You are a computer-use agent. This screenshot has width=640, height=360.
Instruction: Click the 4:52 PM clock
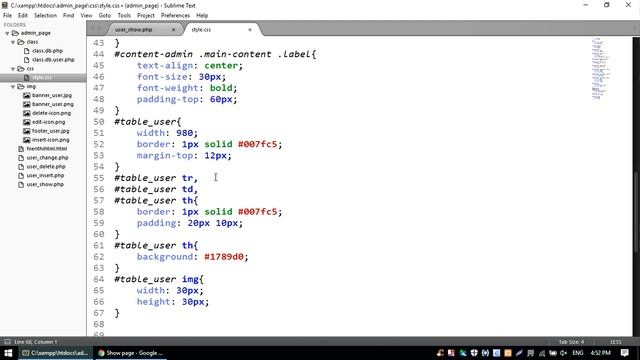click(x=600, y=353)
